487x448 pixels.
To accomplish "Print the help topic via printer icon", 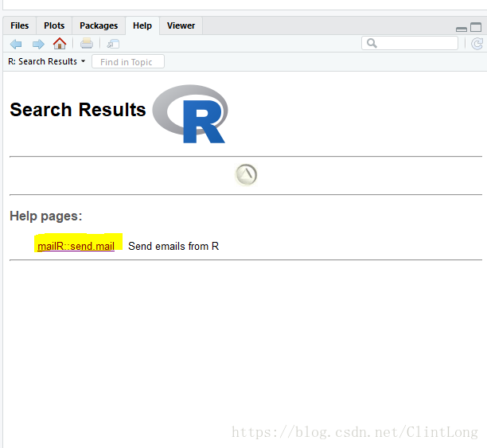I will point(87,44).
